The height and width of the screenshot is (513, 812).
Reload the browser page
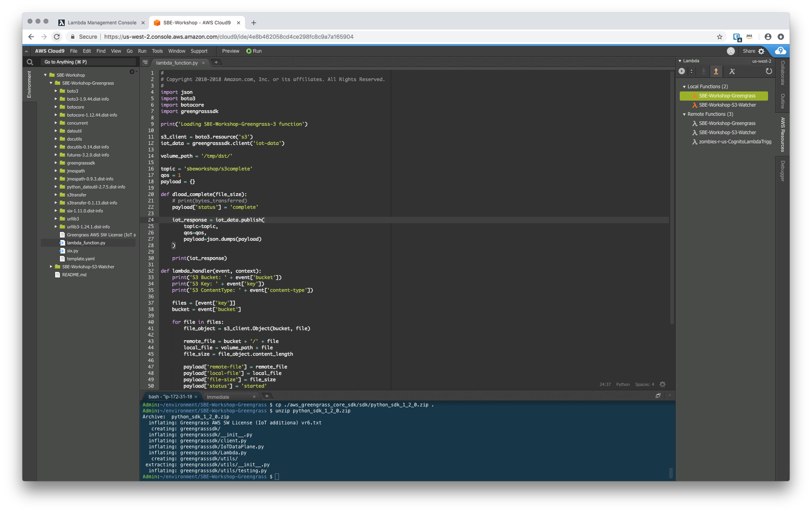57,37
